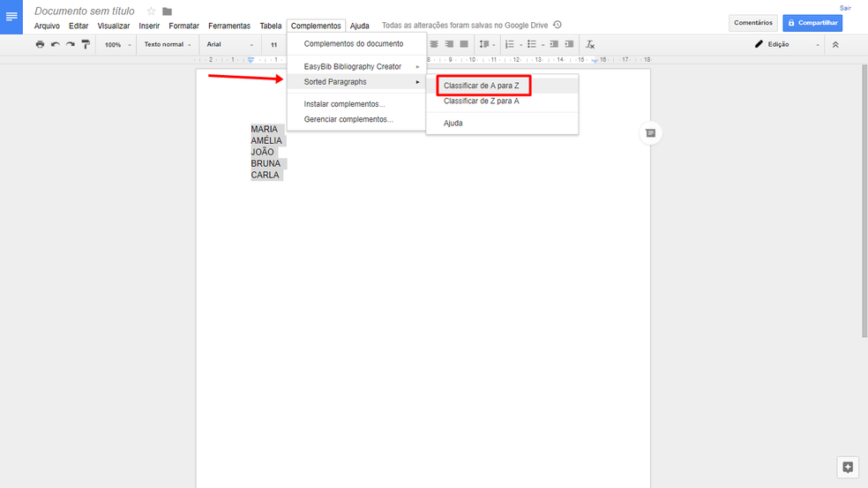Click the Print icon
This screenshot has width=868, height=488.
coord(40,44)
